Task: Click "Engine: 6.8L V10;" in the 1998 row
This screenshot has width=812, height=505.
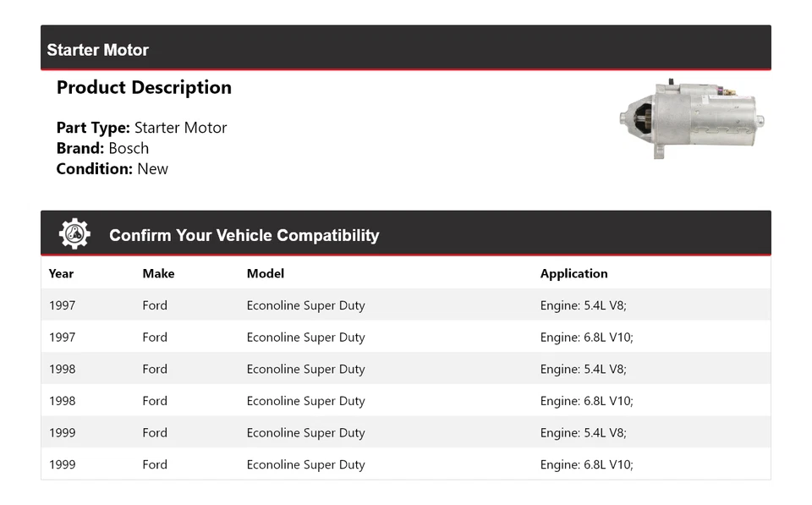Action: coord(586,401)
